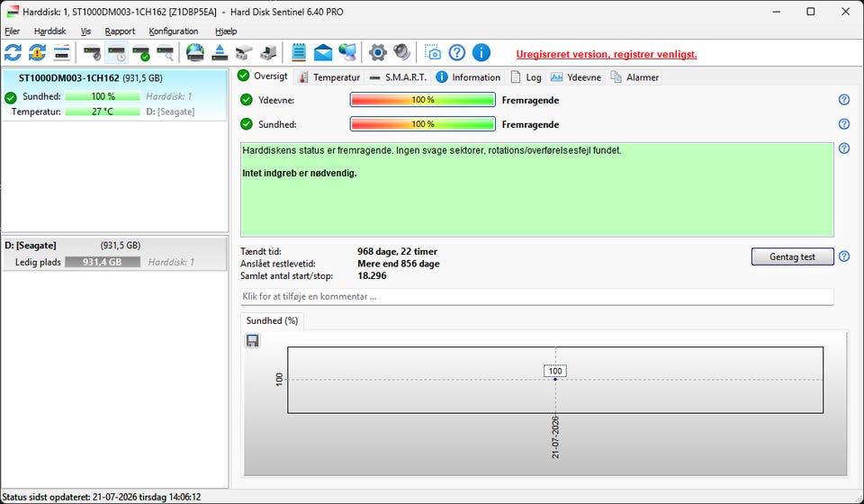Click the loudspeaker sound toolbar icon
This screenshot has width=864, height=504.
402,53
